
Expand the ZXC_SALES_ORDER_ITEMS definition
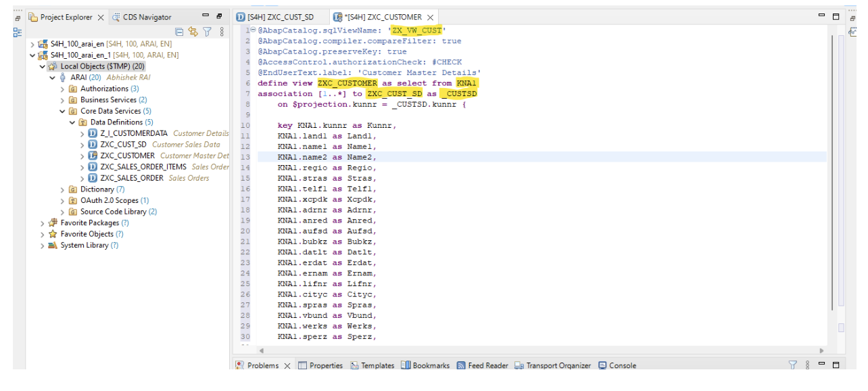click(82, 166)
